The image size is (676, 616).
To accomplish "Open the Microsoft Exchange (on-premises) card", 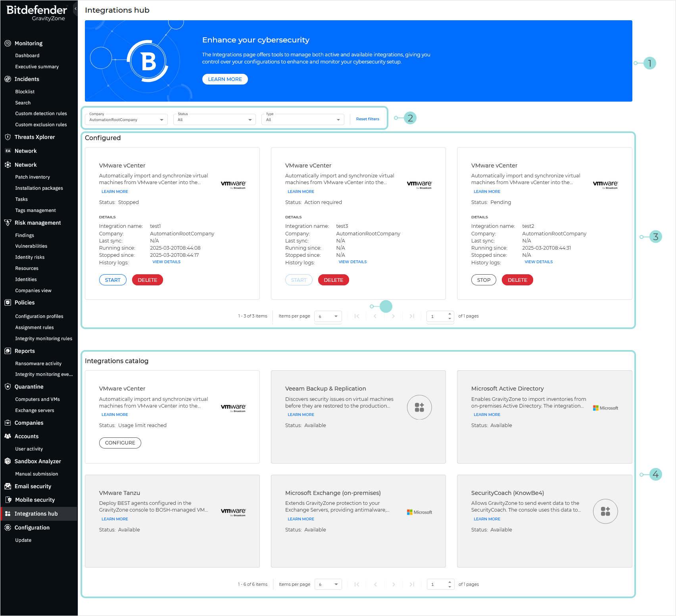I will (x=358, y=521).
